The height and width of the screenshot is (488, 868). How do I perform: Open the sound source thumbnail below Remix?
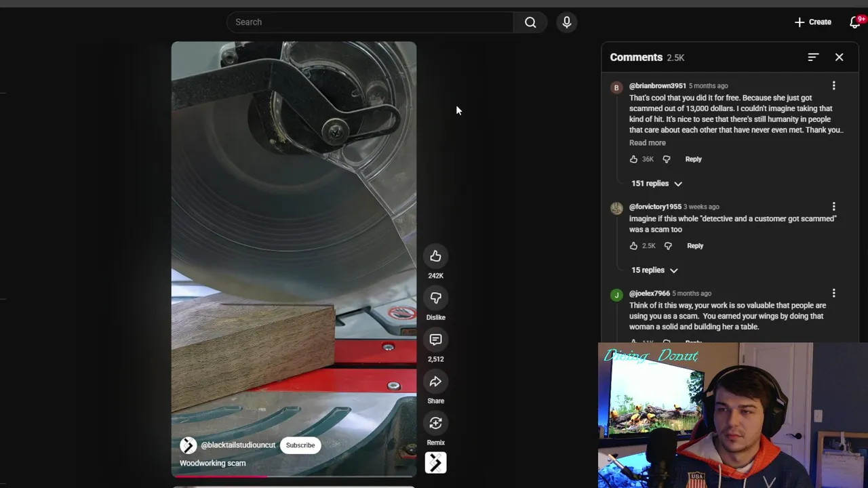[x=435, y=463]
